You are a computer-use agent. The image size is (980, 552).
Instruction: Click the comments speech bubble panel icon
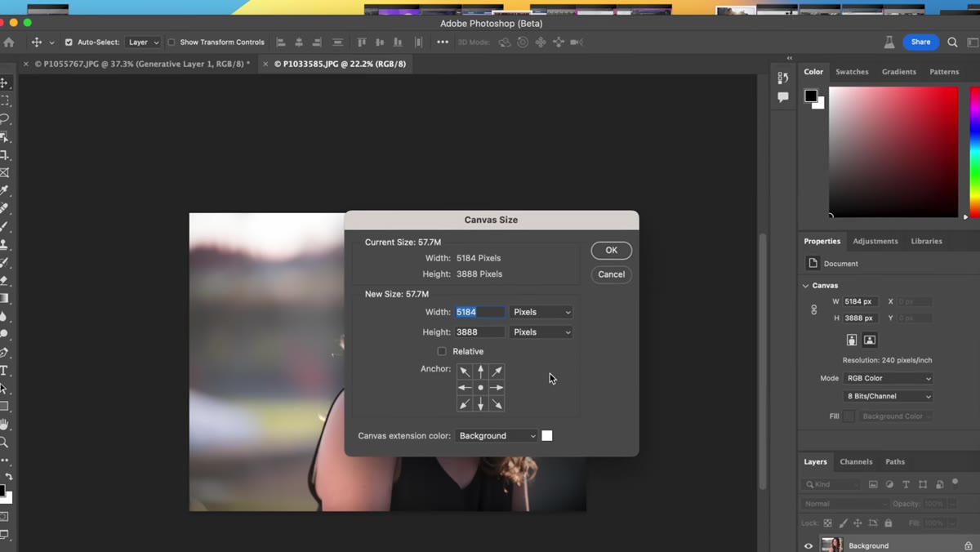click(x=783, y=97)
